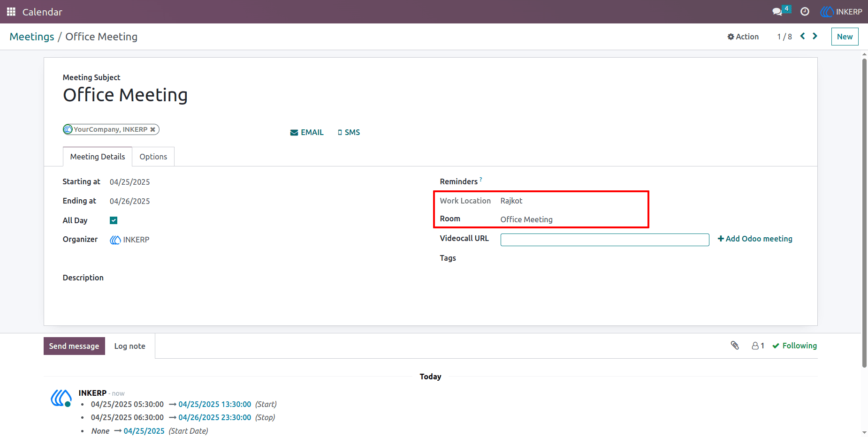Click the Ending at date 04/26/2025
Screen dimensions: 868x437
pos(129,201)
